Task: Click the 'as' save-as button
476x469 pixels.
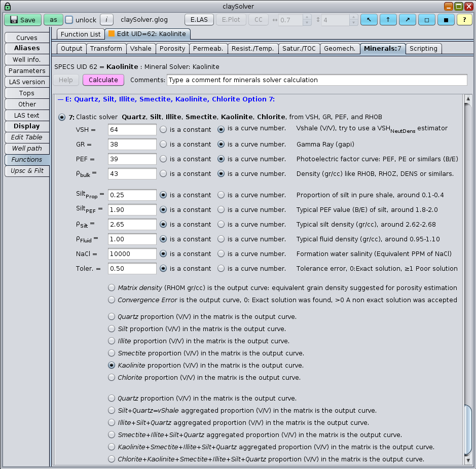Action: [x=53, y=20]
